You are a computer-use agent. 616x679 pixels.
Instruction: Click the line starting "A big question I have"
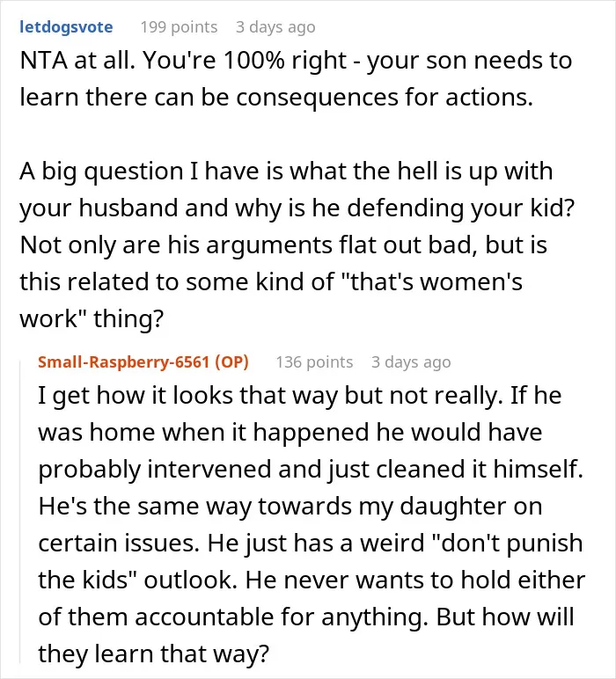(286, 171)
